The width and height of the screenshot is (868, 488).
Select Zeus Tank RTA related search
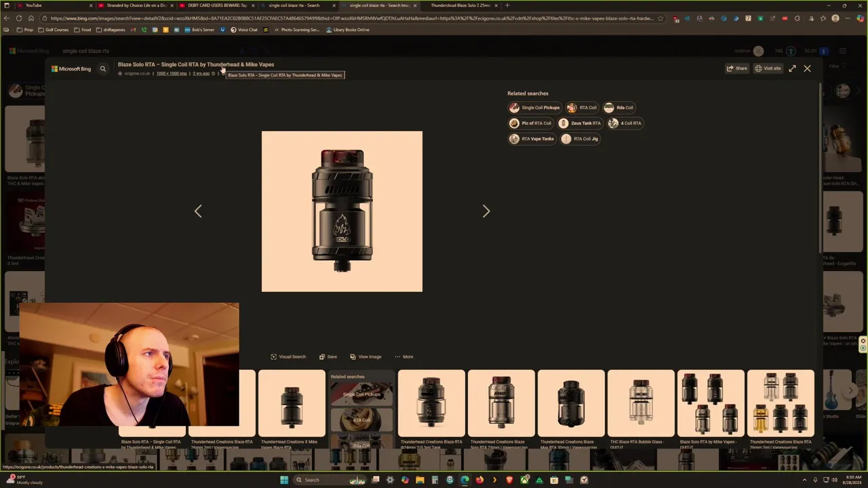point(580,123)
